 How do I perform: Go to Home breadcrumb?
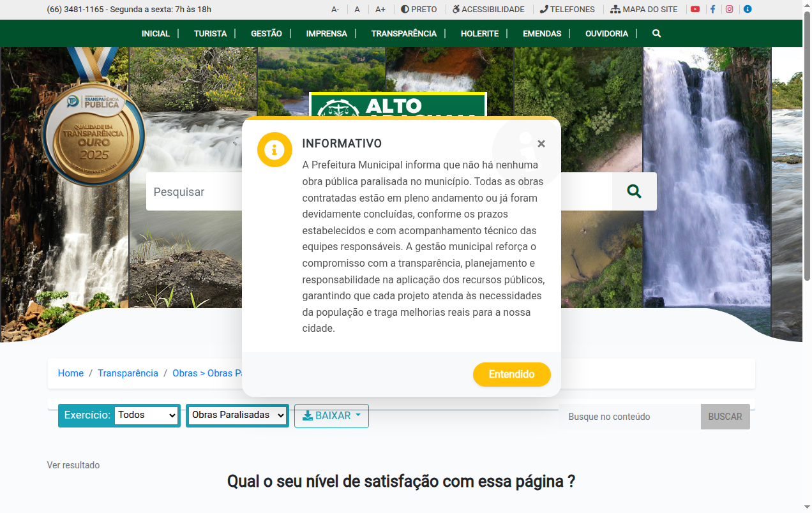[71, 373]
